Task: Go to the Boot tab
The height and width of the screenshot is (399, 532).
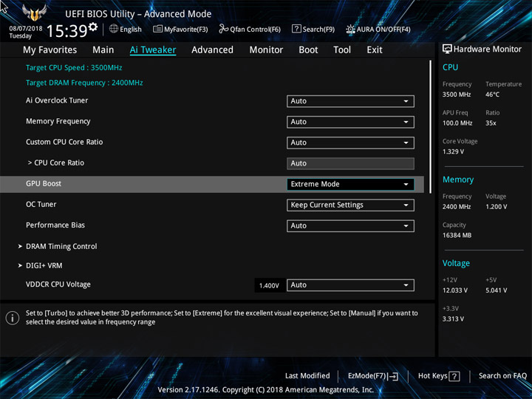Action: pos(308,50)
